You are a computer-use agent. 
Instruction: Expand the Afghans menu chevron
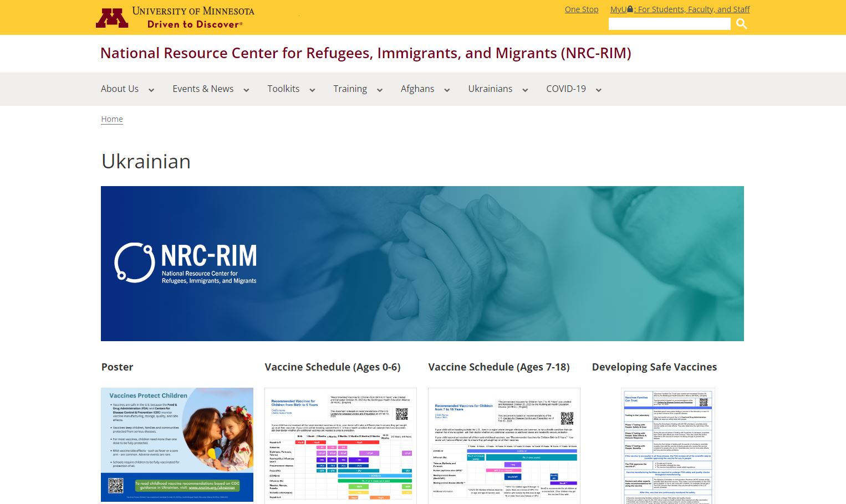click(447, 90)
